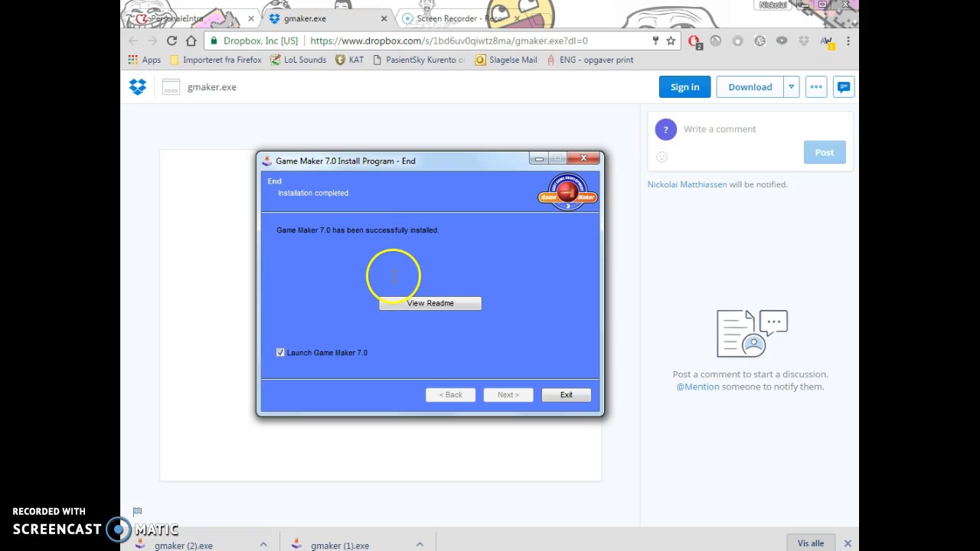980x551 pixels.
Task: Open the comments speech bubble icon
Action: (x=843, y=87)
